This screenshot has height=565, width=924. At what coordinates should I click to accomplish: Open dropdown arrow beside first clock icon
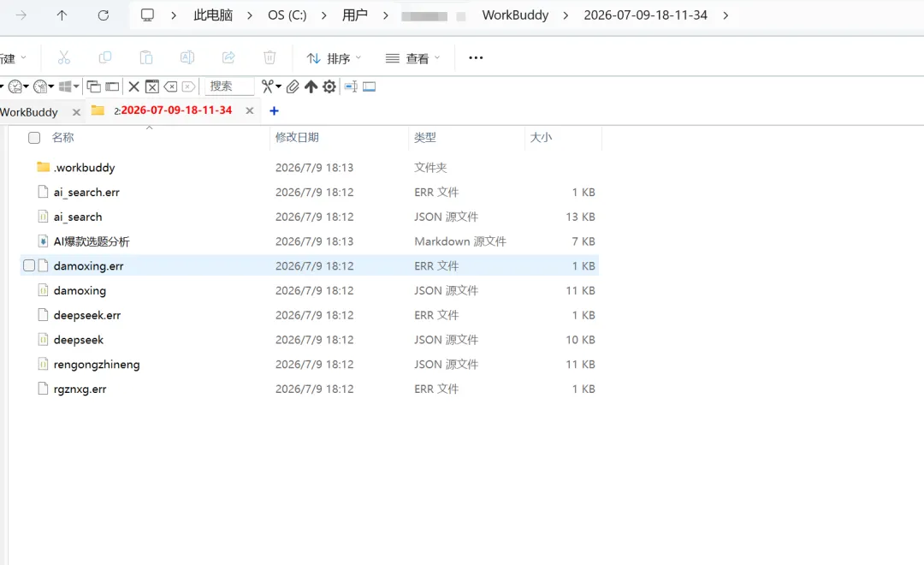(26, 86)
